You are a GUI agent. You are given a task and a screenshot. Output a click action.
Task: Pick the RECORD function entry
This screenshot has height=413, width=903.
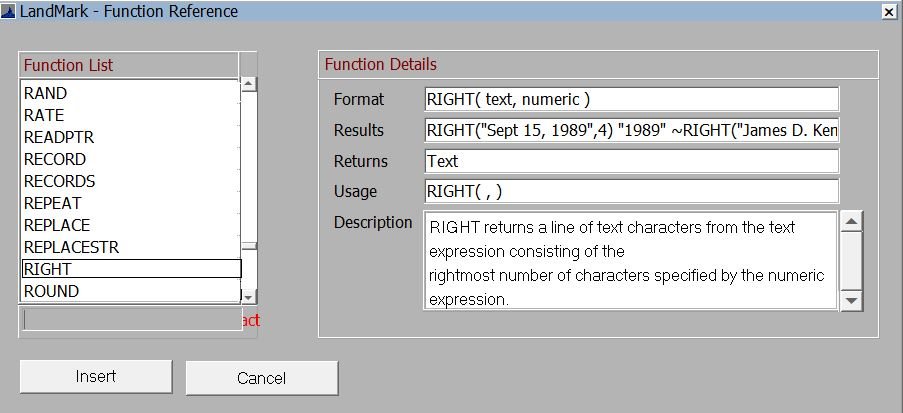point(55,159)
